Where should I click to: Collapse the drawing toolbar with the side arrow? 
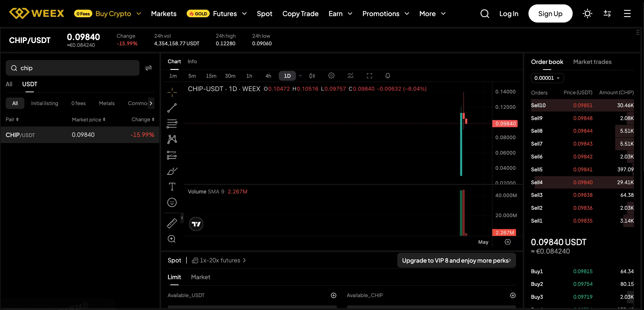[x=182, y=218]
